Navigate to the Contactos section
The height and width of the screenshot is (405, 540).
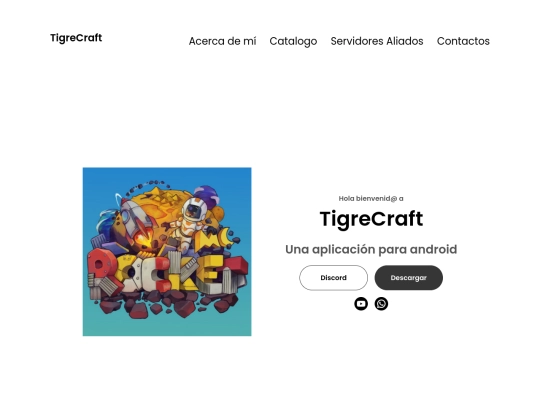(x=463, y=41)
